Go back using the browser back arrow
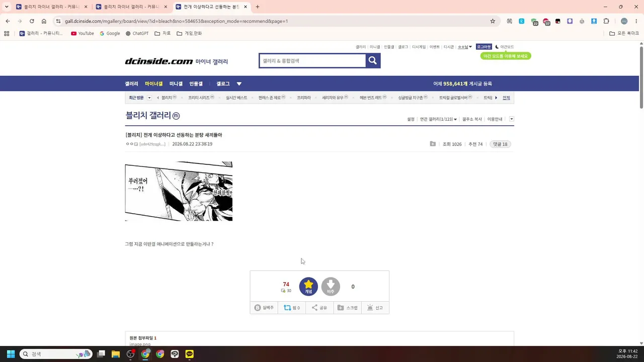 [x=8, y=21]
